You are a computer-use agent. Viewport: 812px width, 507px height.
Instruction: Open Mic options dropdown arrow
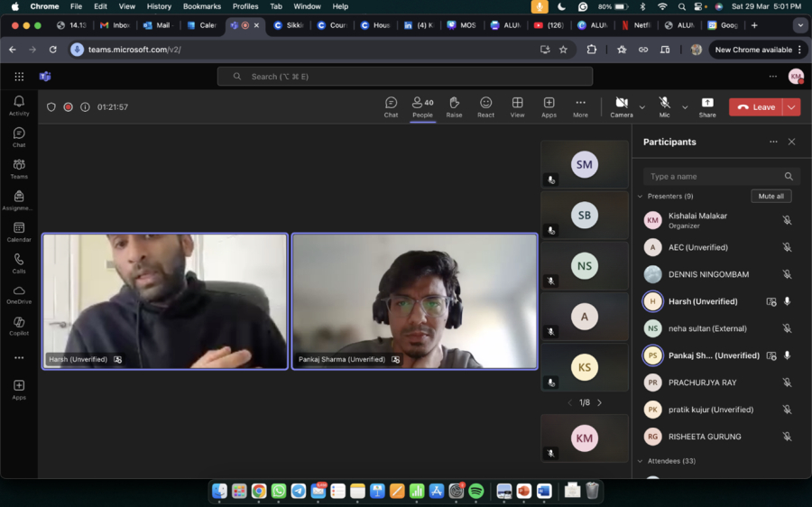point(685,107)
